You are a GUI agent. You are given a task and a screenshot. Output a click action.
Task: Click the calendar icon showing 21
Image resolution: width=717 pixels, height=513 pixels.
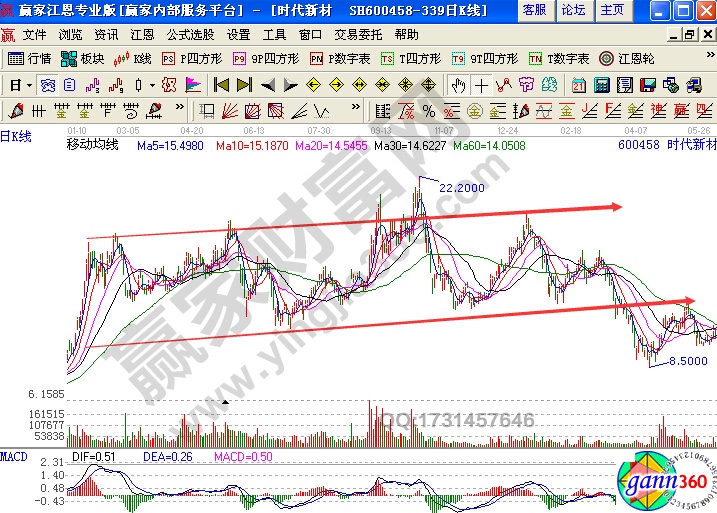tap(578, 85)
